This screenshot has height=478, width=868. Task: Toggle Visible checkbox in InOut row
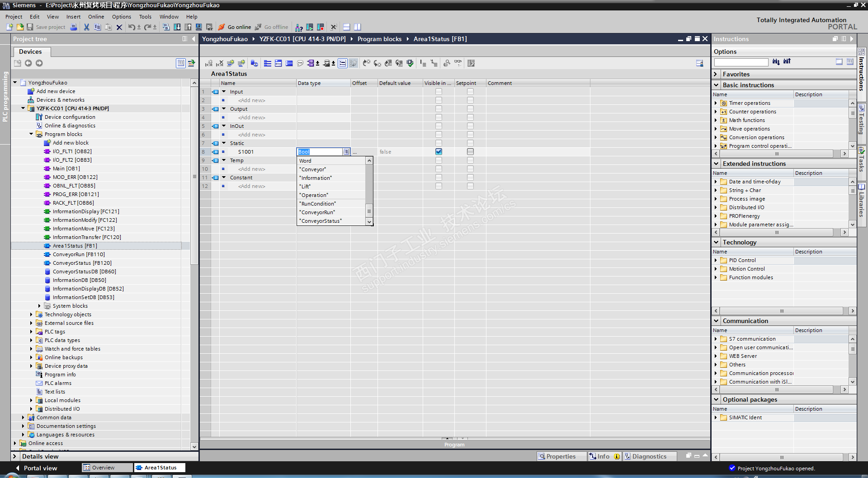[439, 126]
